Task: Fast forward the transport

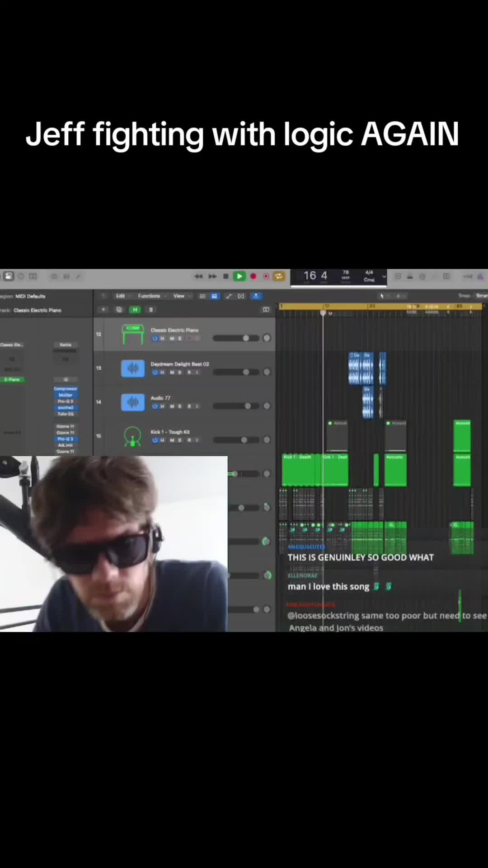Action: coord(212,276)
